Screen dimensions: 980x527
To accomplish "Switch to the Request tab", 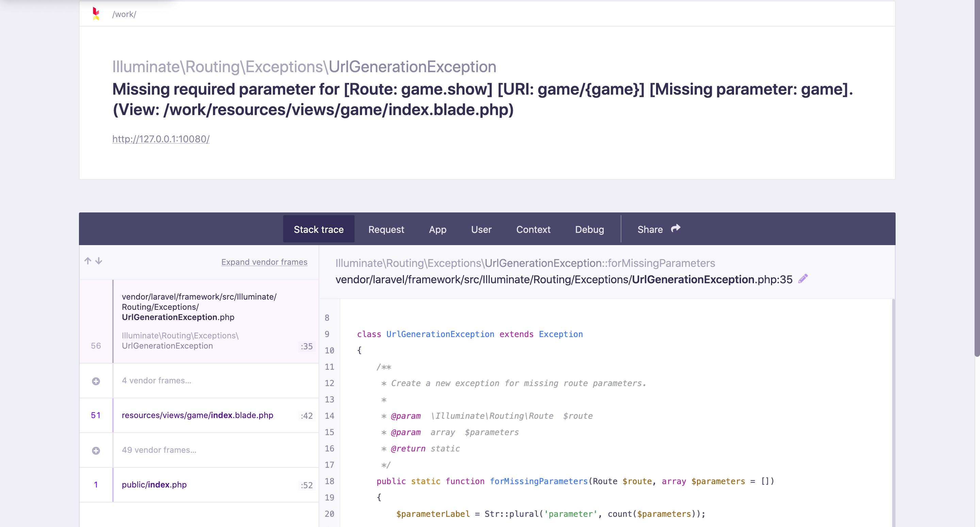I will click(x=386, y=229).
